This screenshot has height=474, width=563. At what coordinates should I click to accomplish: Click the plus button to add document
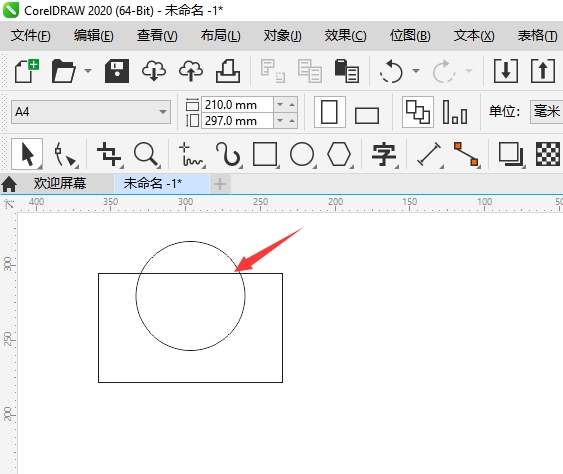point(220,184)
